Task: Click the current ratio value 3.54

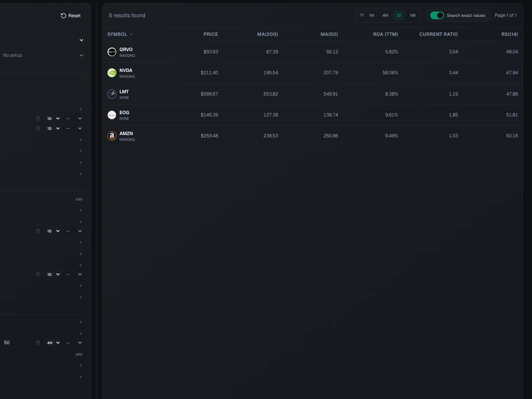Action: [454, 52]
